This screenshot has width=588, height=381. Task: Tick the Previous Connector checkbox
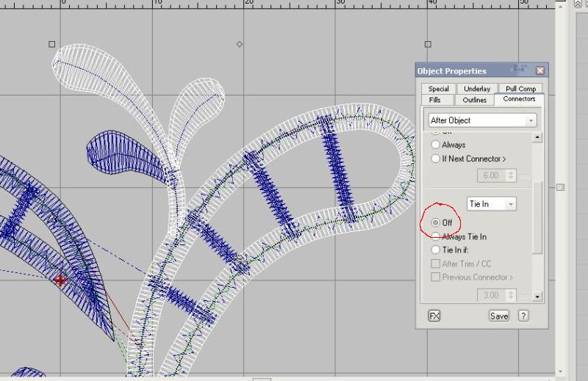(436, 277)
